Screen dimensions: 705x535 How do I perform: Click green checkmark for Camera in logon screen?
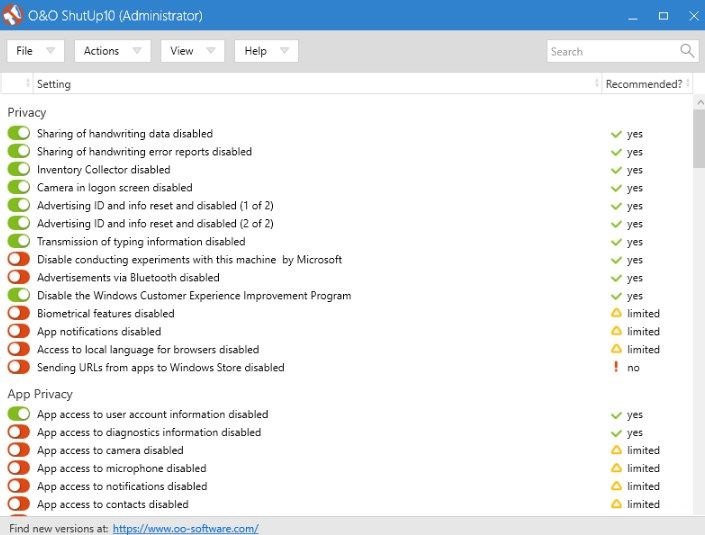pyautogui.click(x=617, y=188)
